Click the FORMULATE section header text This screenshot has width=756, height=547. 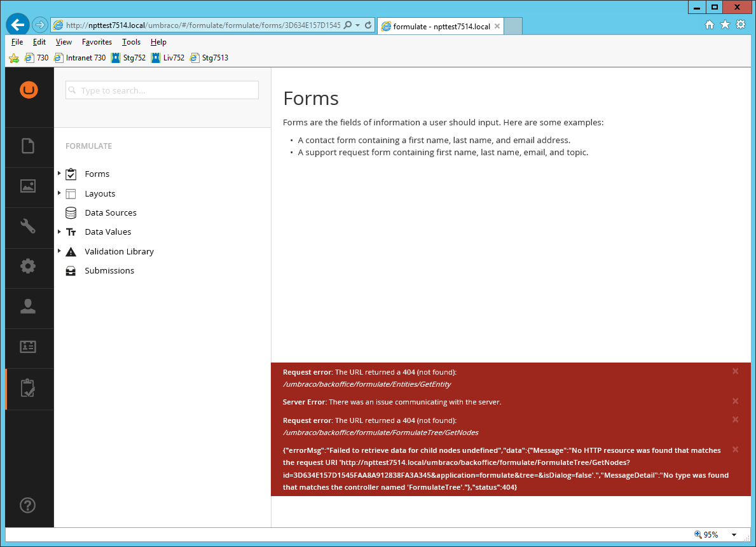(89, 146)
